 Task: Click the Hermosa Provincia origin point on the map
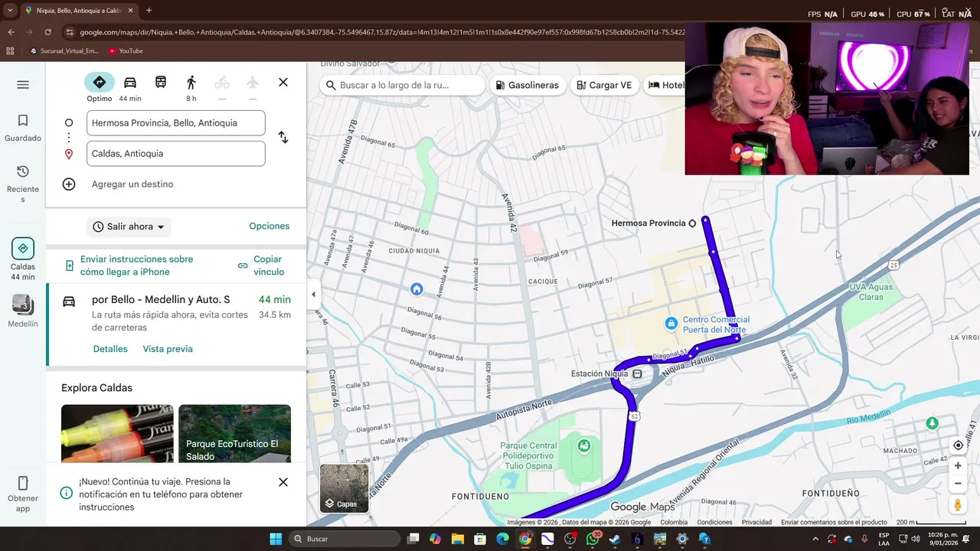pos(692,223)
